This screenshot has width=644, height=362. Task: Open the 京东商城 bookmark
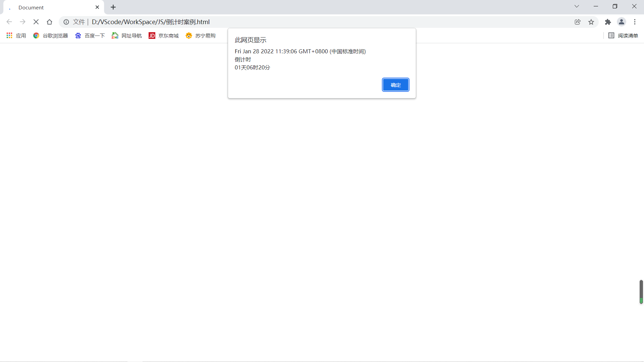point(164,36)
